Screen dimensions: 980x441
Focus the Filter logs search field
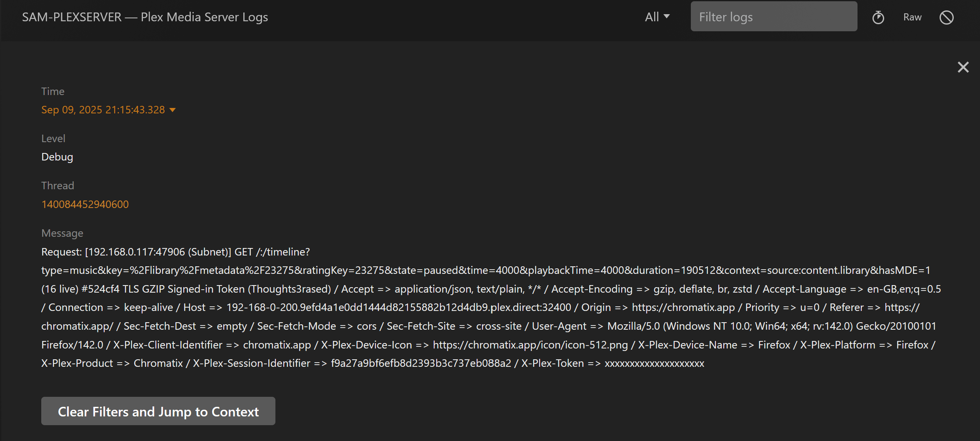(x=773, y=17)
